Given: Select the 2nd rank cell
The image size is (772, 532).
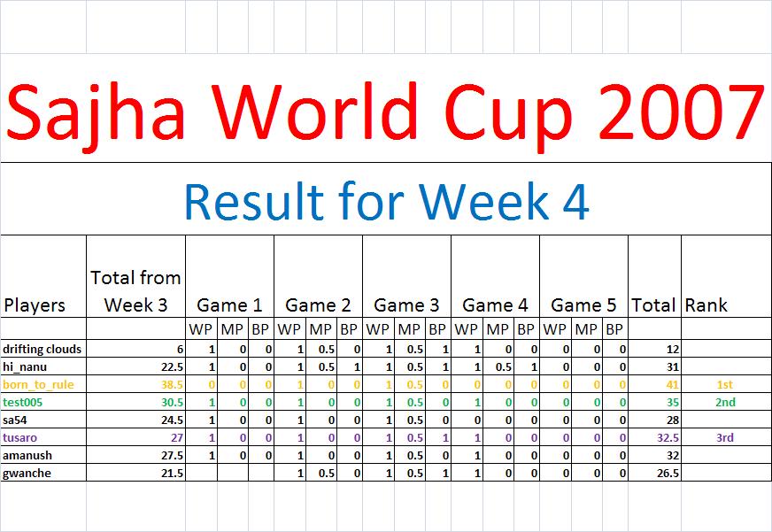Looking at the screenshot, I should click(x=725, y=402).
